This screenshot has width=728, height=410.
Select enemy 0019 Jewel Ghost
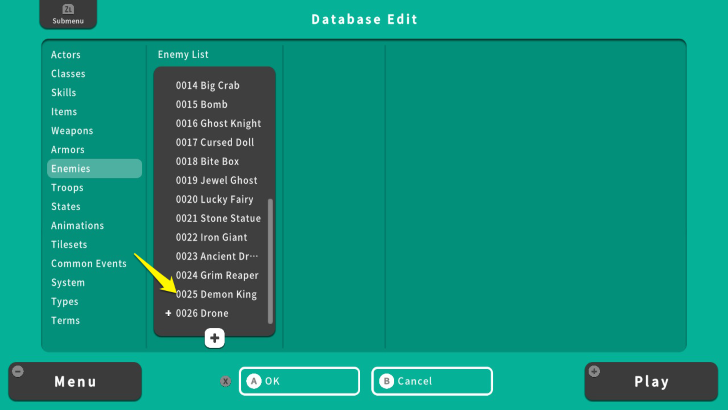click(x=214, y=181)
